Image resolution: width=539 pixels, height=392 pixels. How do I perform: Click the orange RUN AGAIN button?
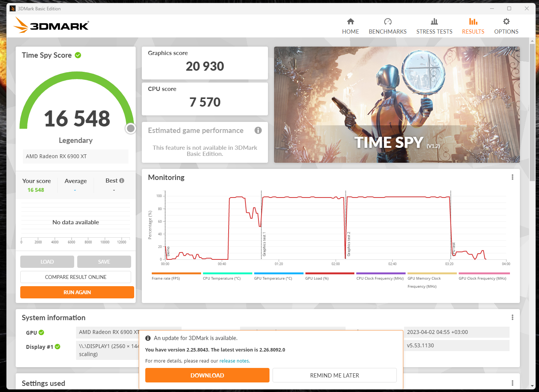tap(77, 292)
